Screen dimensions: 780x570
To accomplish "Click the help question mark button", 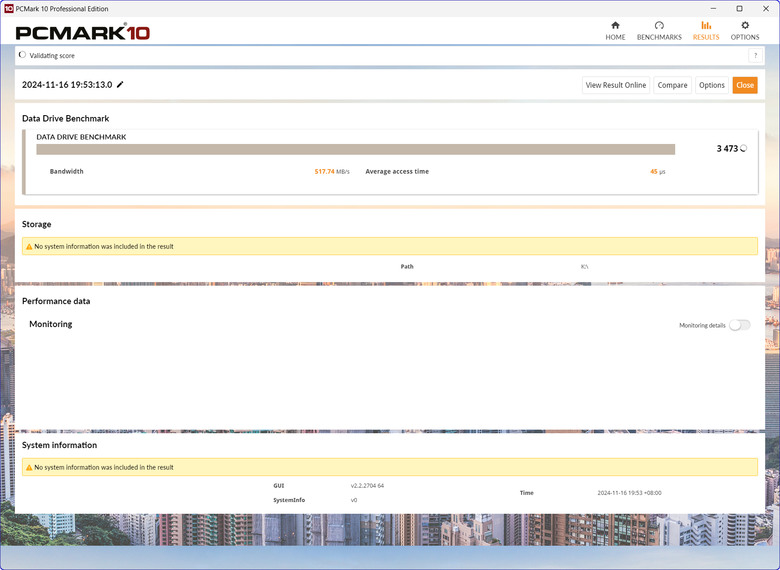I will click(755, 56).
